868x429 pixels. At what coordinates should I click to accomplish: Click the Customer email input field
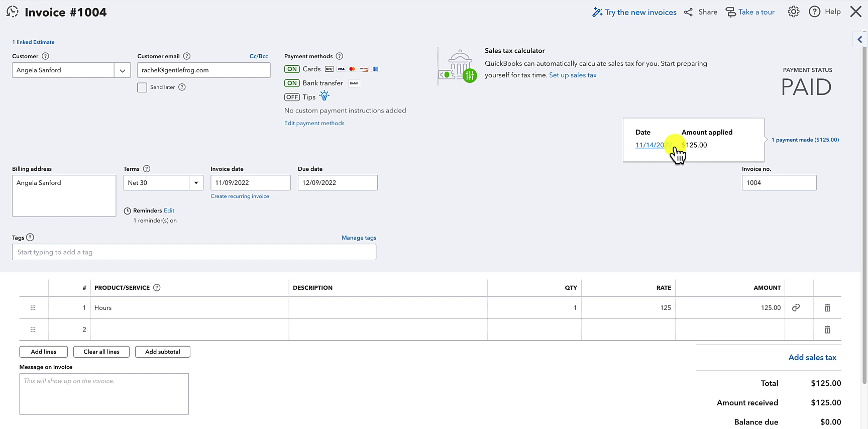click(204, 70)
